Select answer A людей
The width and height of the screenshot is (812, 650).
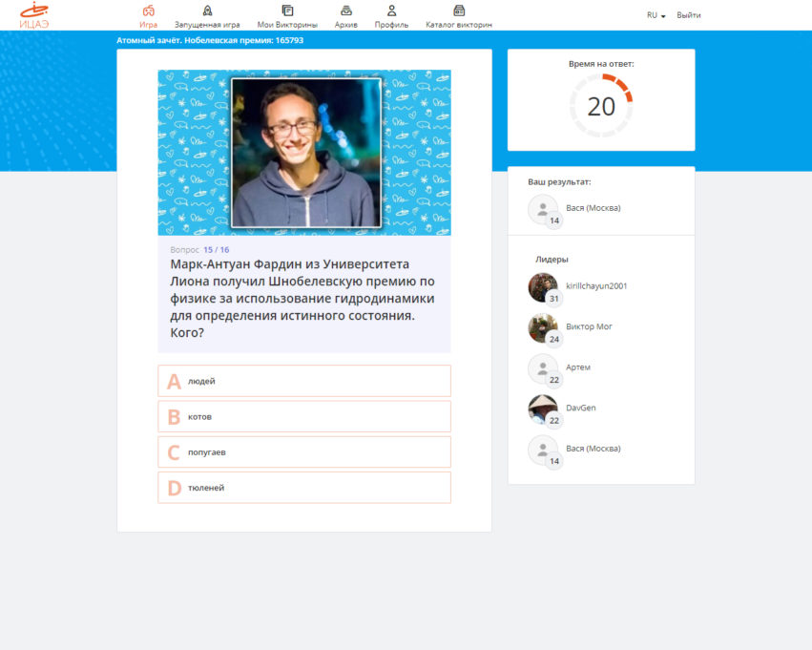click(303, 381)
